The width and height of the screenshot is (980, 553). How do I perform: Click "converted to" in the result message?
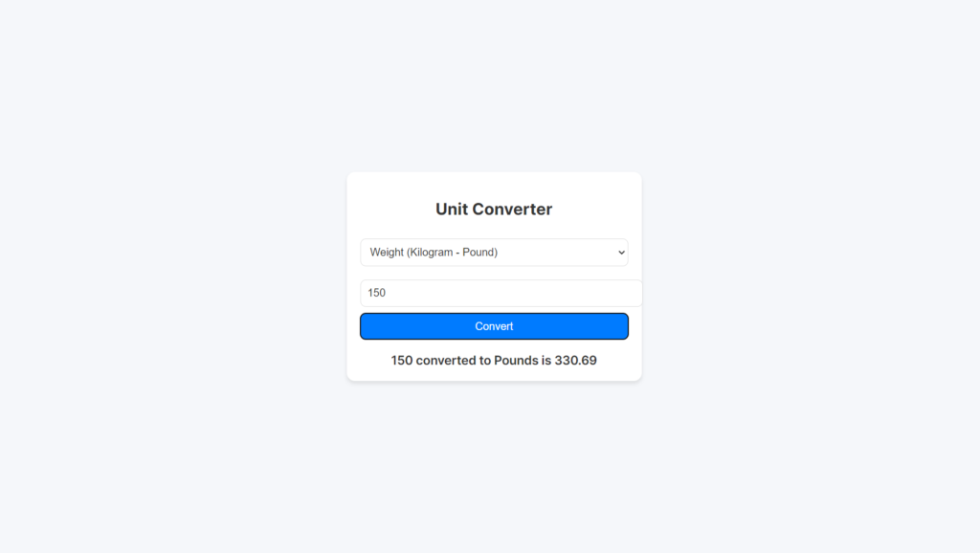click(x=453, y=361)
